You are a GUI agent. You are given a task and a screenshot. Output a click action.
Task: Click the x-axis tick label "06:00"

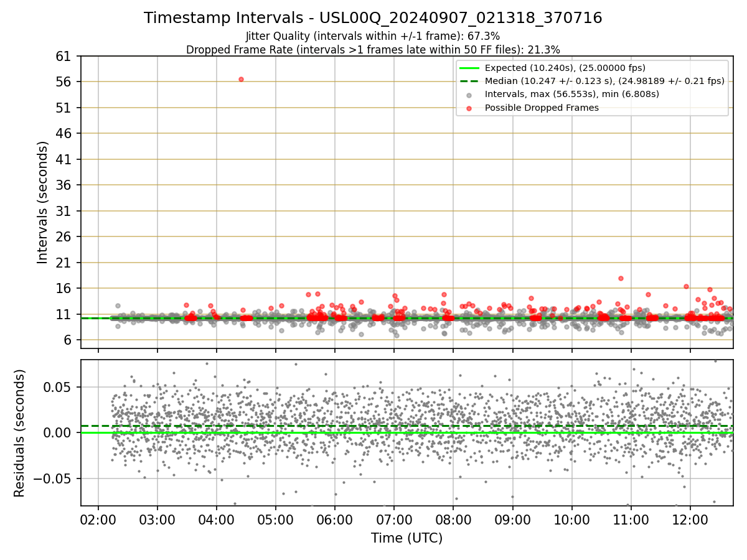pos(335,519)
